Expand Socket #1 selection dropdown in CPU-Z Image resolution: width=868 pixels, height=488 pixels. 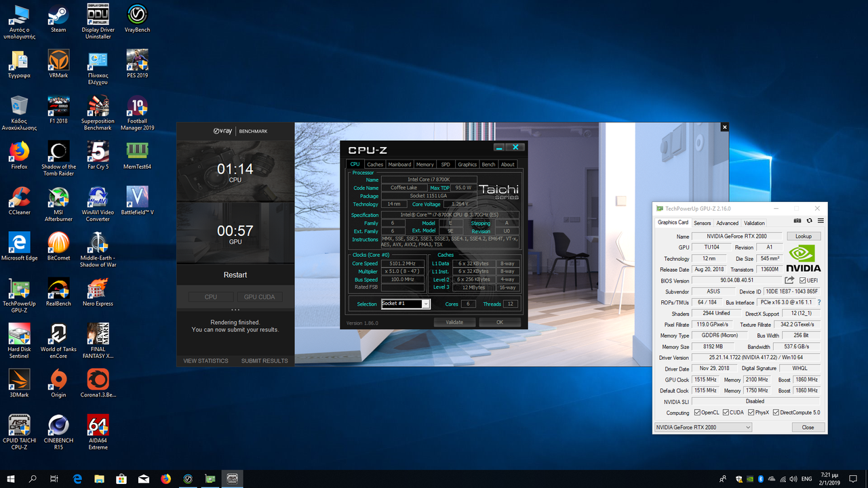426,304
